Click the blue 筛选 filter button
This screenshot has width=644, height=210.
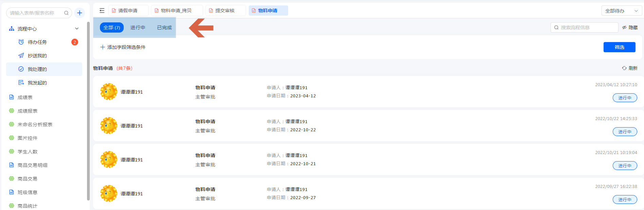tap(619, 47)
